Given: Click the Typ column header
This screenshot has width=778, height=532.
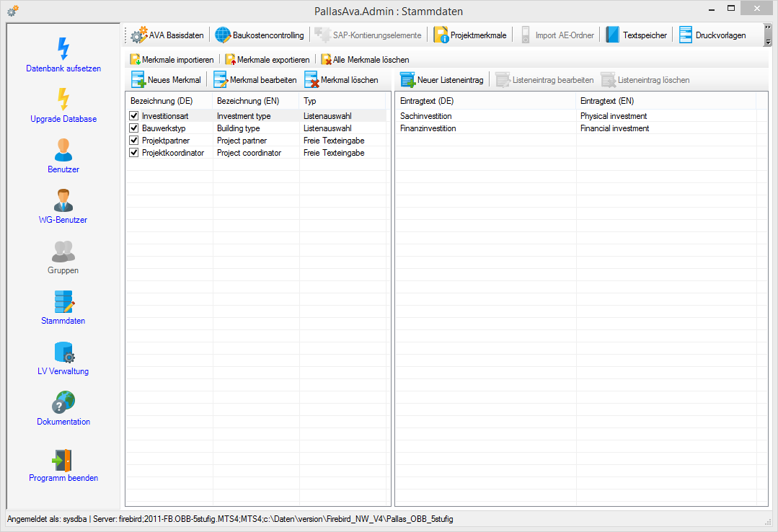Looking at the screenshot, I should pyautogui.click(x=342, y=101).
